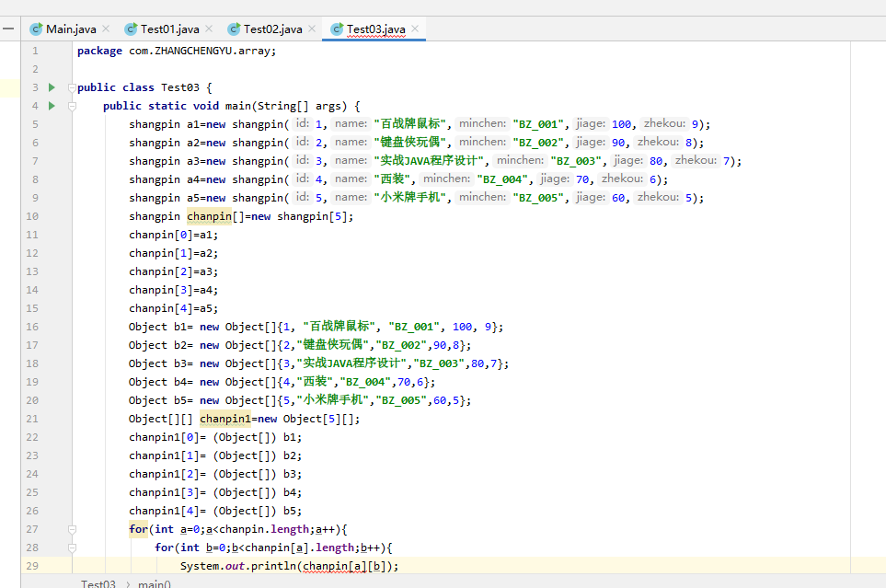Click String[] args in main signature

[x=300, y=106]
